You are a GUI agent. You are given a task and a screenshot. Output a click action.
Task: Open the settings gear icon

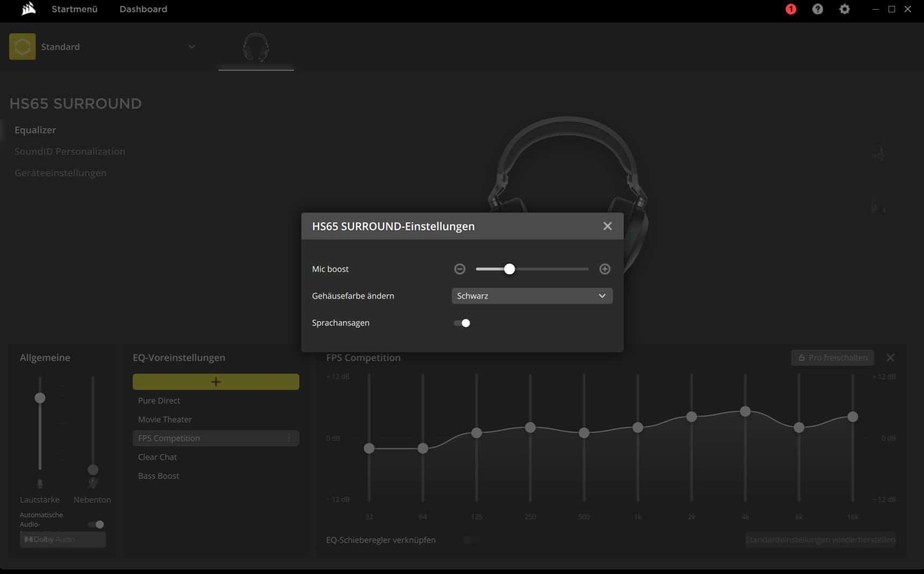tap(844, 9)
